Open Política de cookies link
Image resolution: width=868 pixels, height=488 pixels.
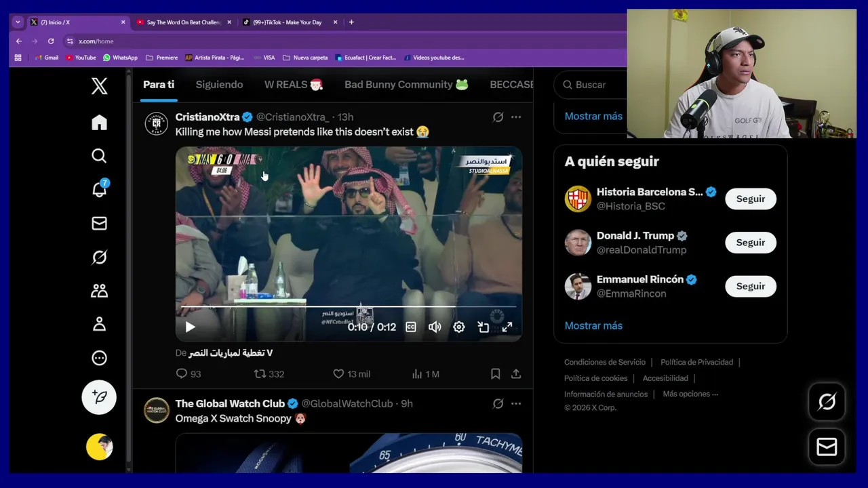(x=595, y=378)
